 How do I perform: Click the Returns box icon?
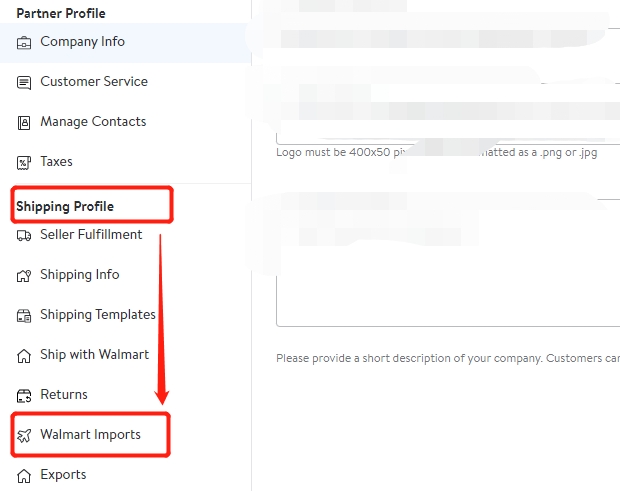point(24,395)
